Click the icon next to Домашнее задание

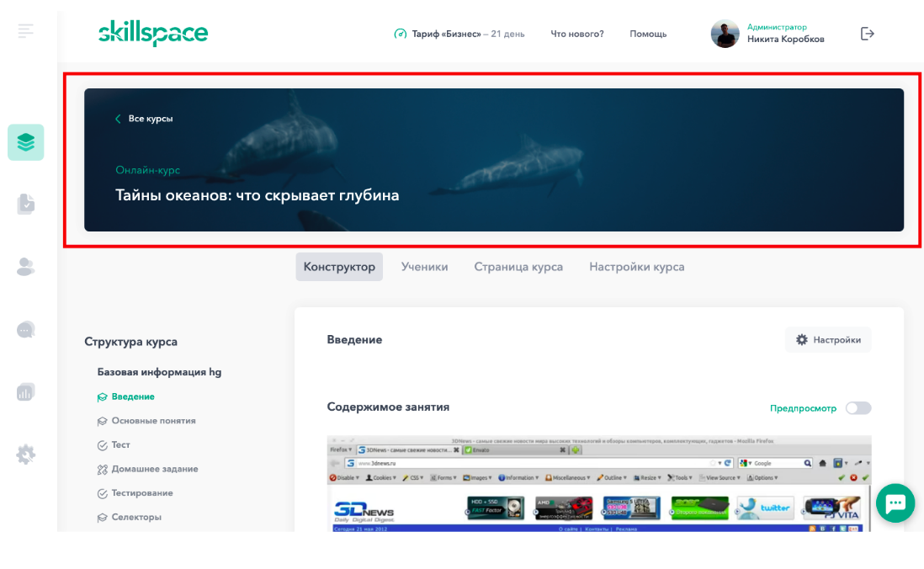point(102,470)
